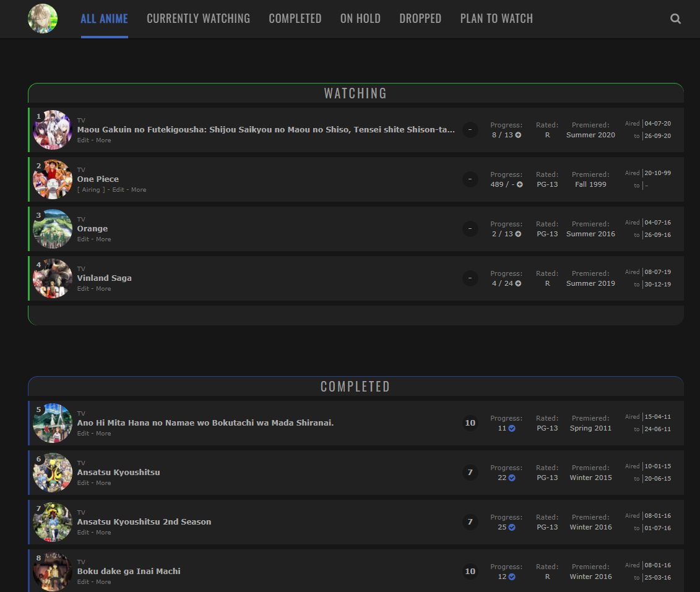This screenshot has height=592, width=700.
Task: Switch to the Currently Watching tab
Action: tap(198, 19)
